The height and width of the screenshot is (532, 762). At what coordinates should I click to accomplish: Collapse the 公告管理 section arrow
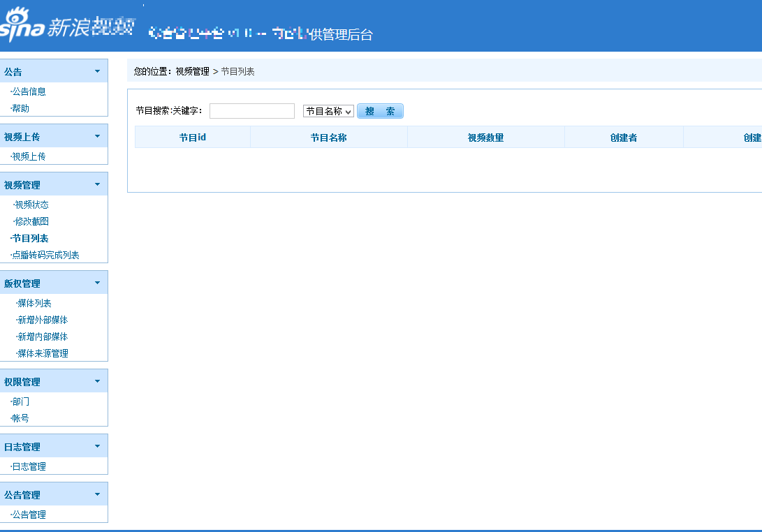[97, 494]
